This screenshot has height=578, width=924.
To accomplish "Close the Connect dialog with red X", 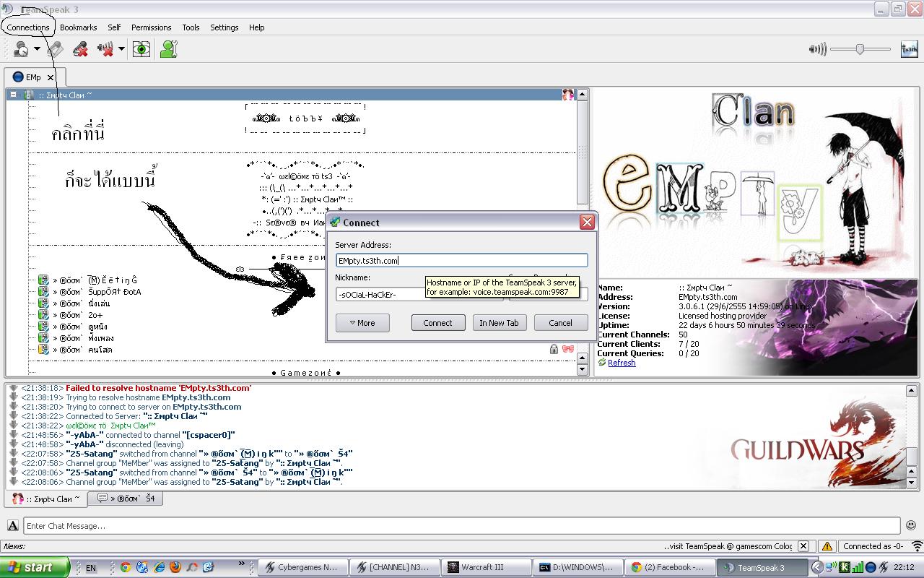I will (587, 222).
